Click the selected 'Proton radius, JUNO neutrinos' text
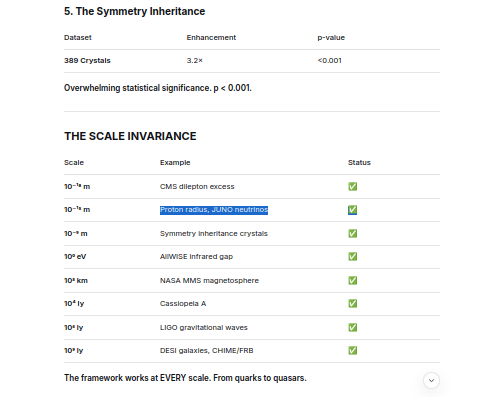484x397 pixels. click(214, 210)
